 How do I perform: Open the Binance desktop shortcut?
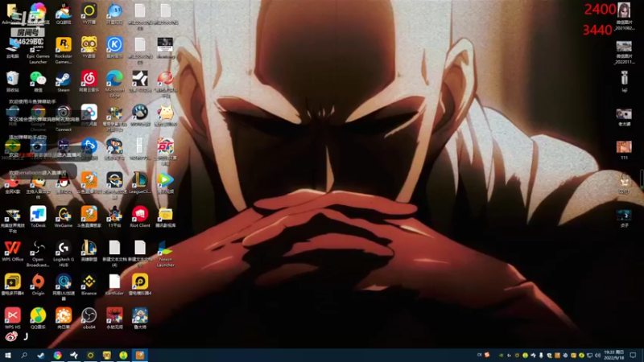tap(89, 284)
